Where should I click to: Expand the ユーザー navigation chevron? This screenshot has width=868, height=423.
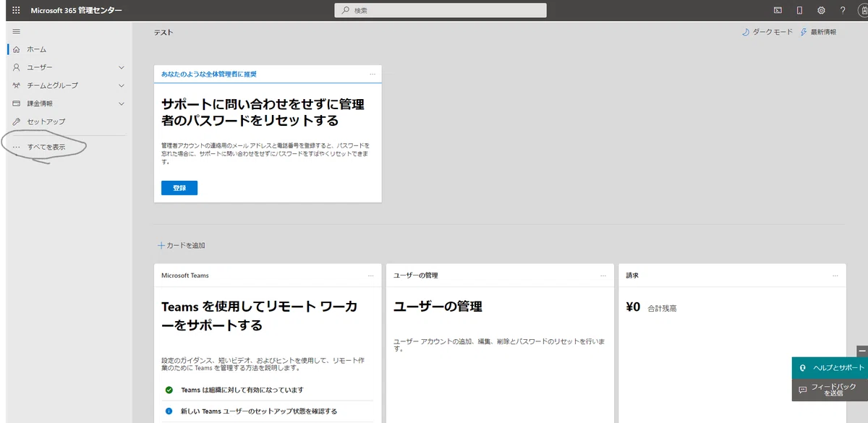122,67
